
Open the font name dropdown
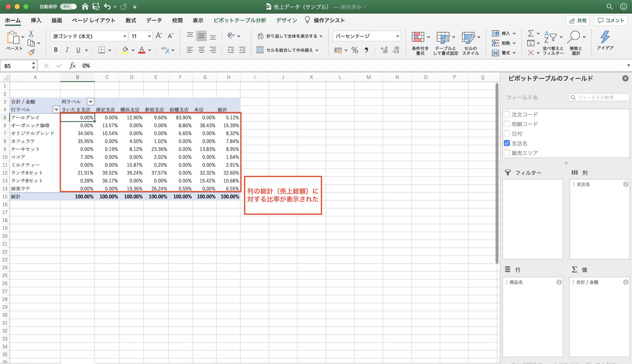click(x=125, y=36)
